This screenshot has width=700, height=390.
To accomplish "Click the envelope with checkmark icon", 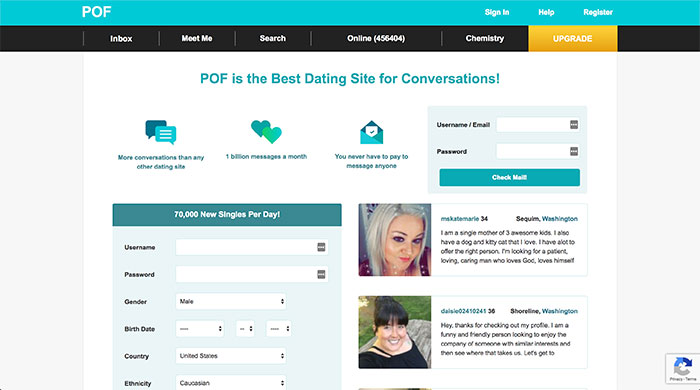I will (x=371, y=132).
